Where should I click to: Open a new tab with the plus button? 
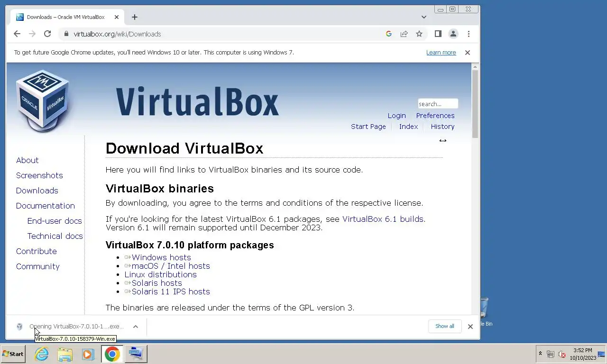135,17
